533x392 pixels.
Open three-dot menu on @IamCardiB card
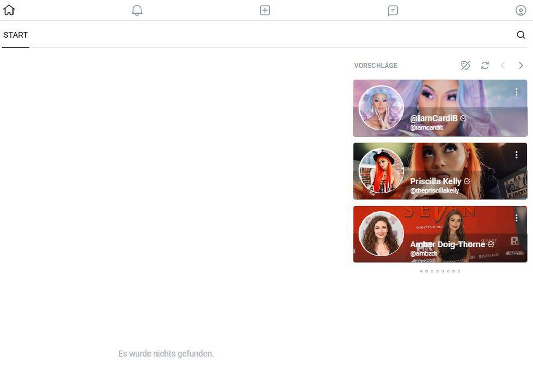coord(516,92)
